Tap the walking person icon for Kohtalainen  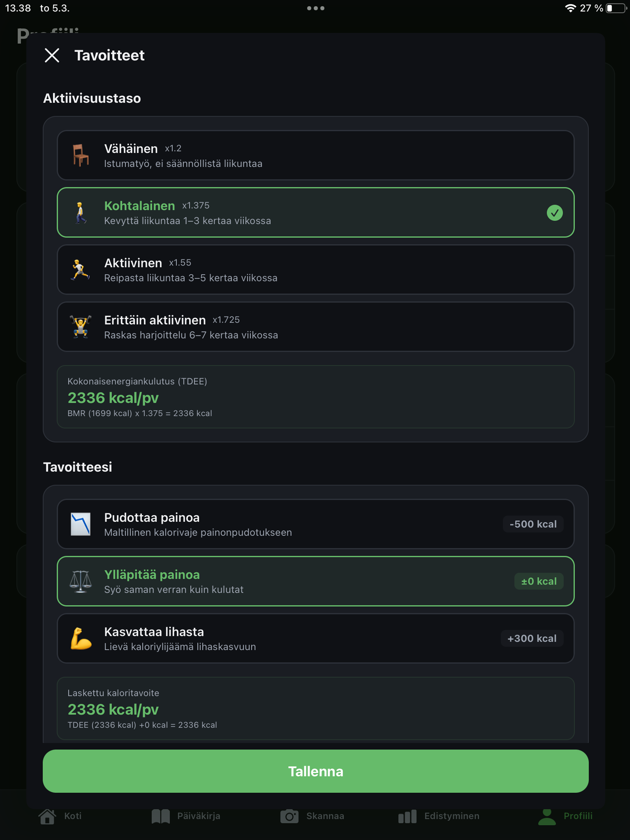(81, 213)
